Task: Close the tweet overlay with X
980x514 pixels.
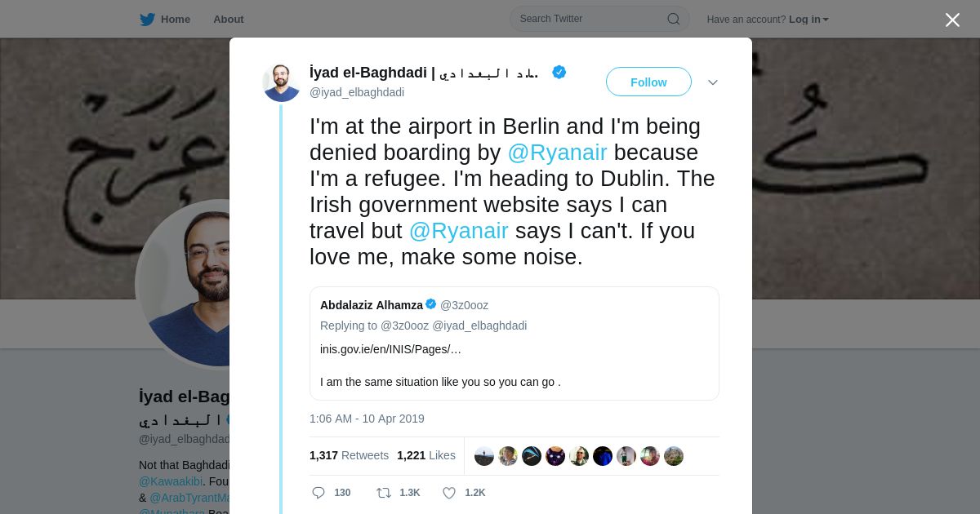Action: point(952,20)
